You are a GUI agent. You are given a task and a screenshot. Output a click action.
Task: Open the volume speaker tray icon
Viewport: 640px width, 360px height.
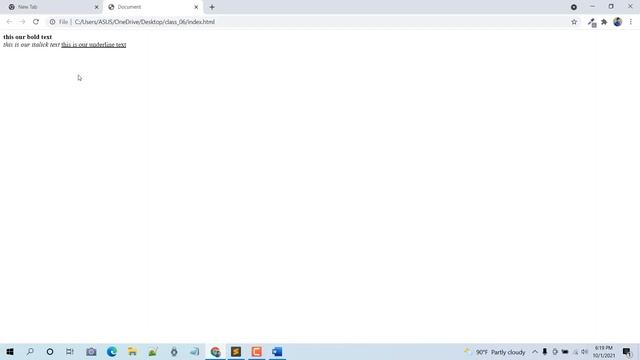(584, 352)
